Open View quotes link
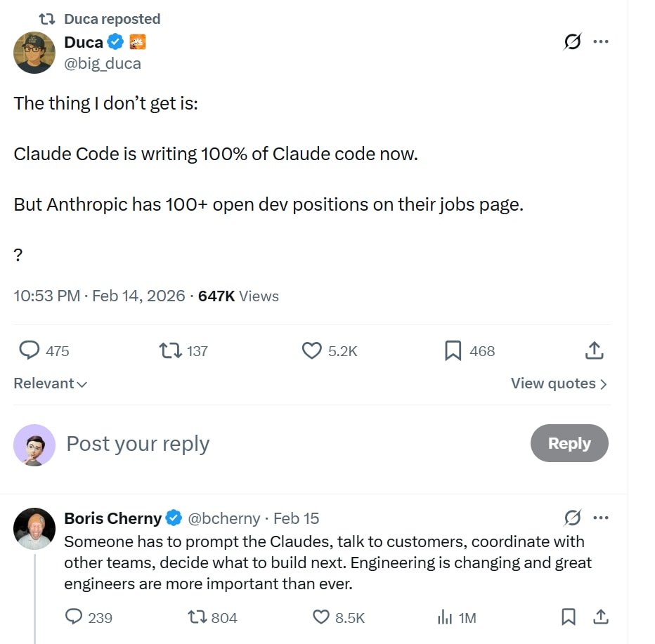Screen dimensions: 655x644 pos(559,383)
